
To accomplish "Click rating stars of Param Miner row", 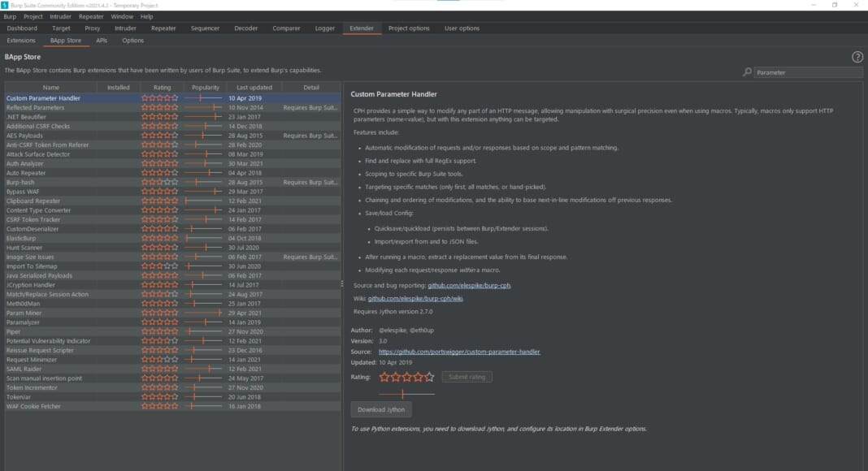I will click(x=159, y=313).
